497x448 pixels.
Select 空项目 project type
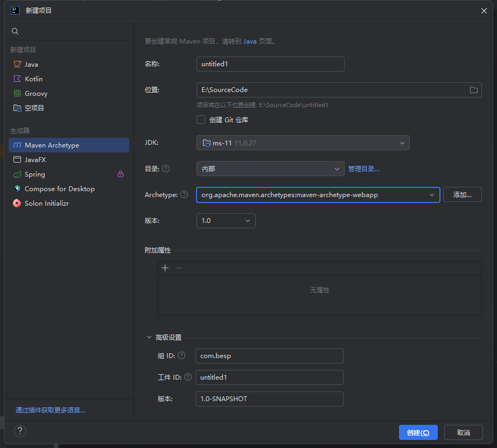[x=69, y=108]
